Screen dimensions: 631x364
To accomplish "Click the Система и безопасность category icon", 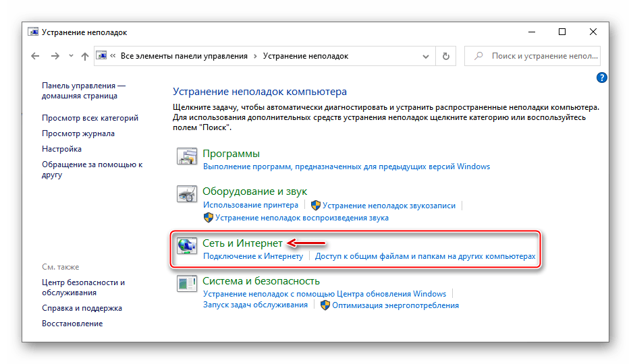I will coord(187,283).
